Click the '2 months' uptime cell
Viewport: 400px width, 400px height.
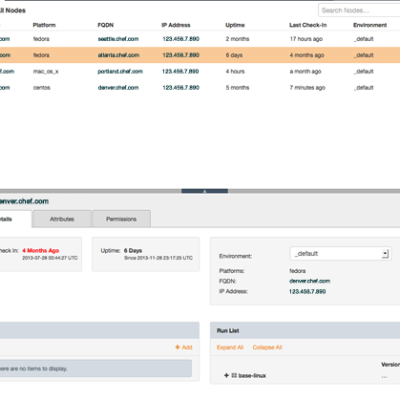pyautogui.click(x=237, y=39)
